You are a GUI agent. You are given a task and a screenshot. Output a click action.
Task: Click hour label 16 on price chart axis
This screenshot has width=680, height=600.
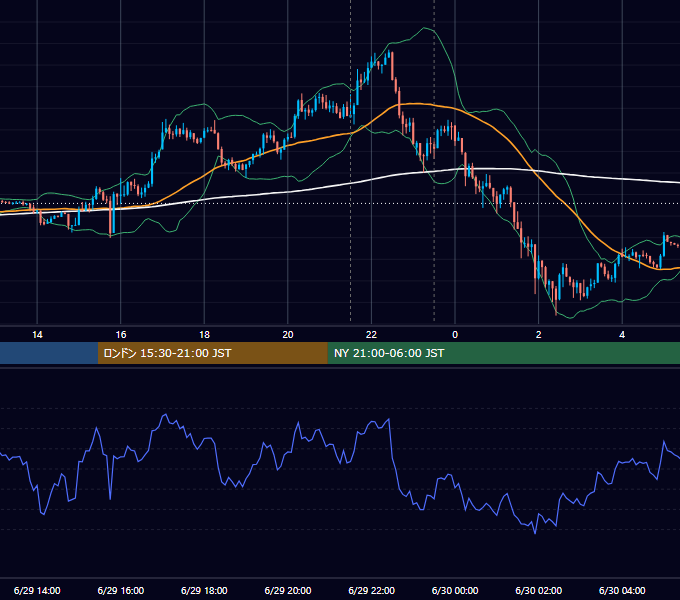point(121,335)
